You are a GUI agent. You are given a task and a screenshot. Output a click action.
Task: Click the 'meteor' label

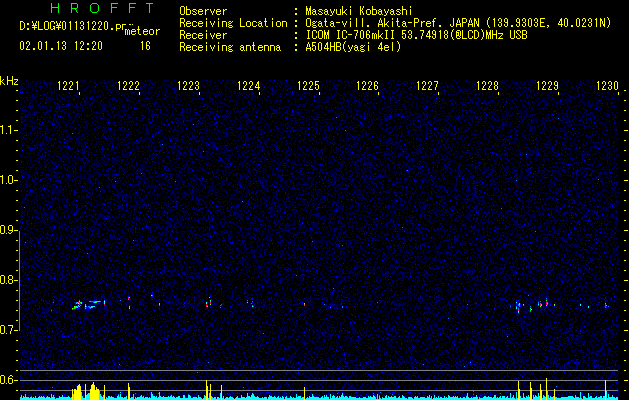point(142,31)
